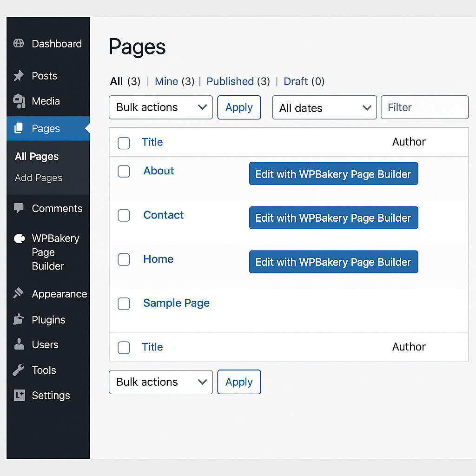
Task: Open the Appearance menu item
Action: 59,294
